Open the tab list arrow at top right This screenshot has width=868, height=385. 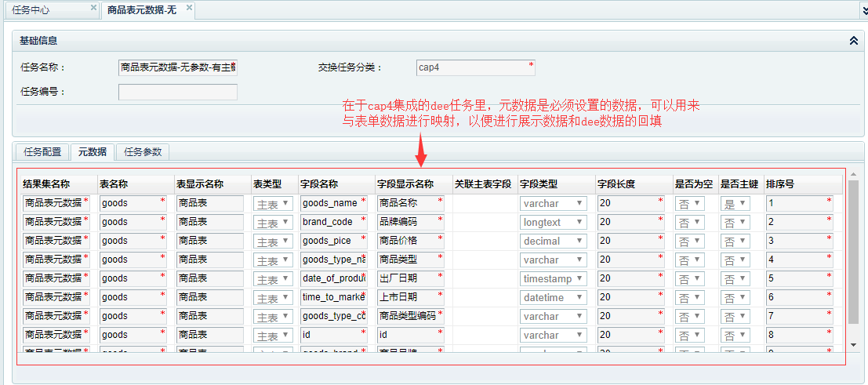(861, 10)
